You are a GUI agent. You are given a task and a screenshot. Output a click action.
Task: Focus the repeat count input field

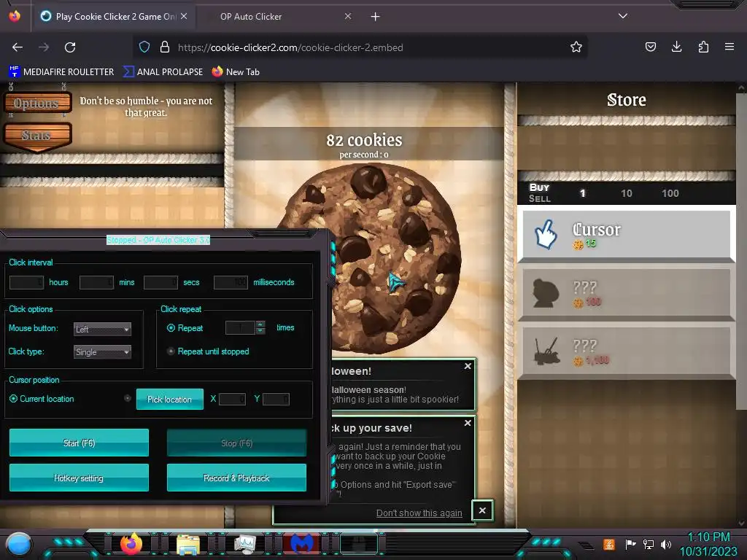241,327
